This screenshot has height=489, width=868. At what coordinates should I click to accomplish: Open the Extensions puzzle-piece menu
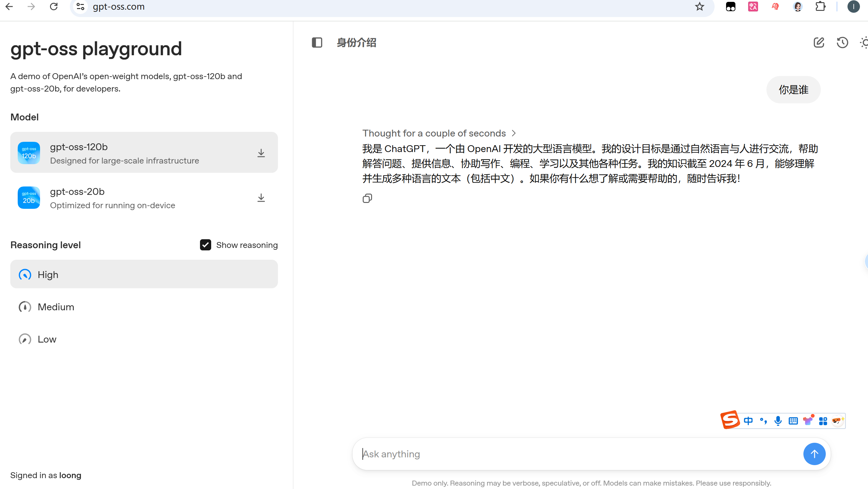pyautogui.click(x=820, y=7)
